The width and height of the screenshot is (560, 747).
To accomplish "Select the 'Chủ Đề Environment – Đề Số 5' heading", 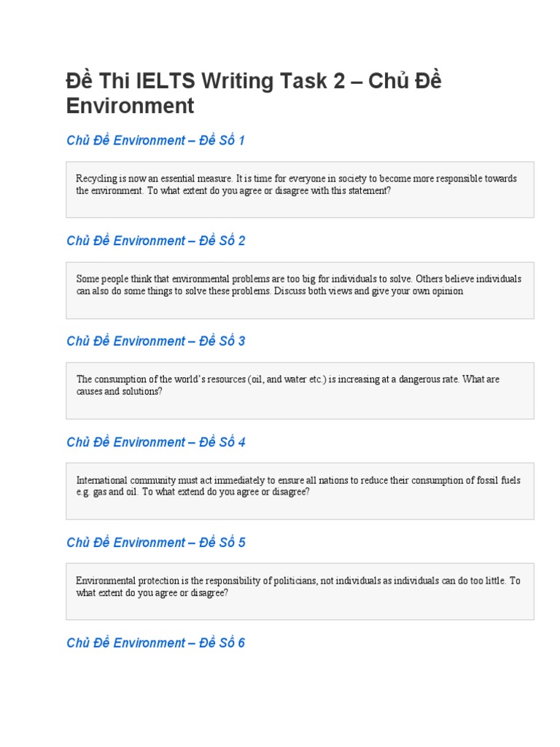I will click(155, 542).
